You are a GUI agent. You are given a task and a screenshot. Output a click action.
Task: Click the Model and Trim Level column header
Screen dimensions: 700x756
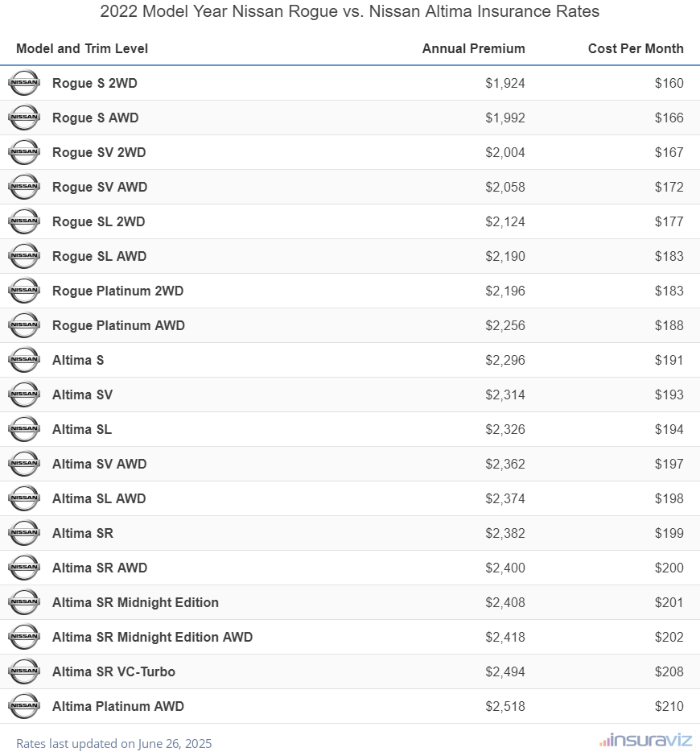[x=82, y=48]
